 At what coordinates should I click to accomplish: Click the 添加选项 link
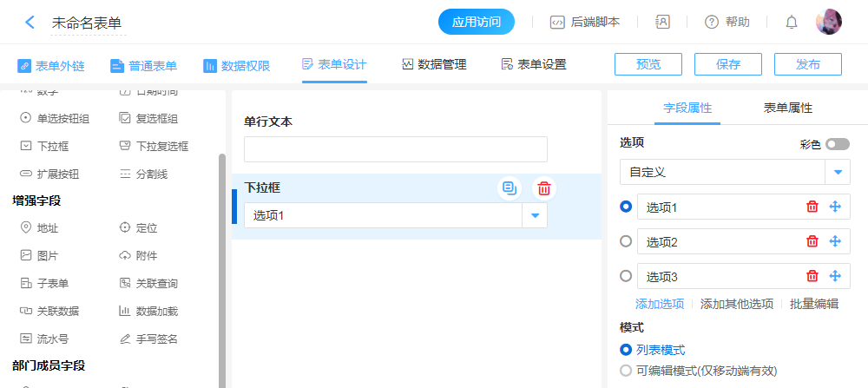[660, 304]
